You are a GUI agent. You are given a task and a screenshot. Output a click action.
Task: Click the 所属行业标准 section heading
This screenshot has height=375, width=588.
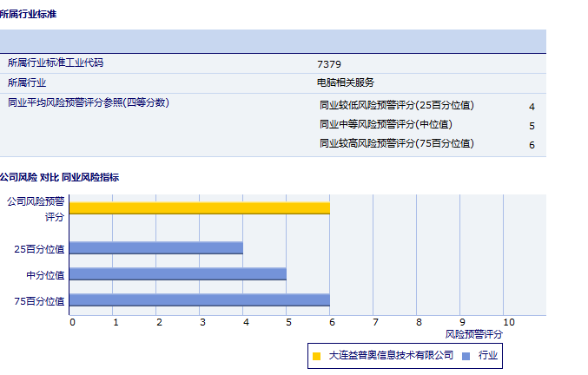coord(29,15)
